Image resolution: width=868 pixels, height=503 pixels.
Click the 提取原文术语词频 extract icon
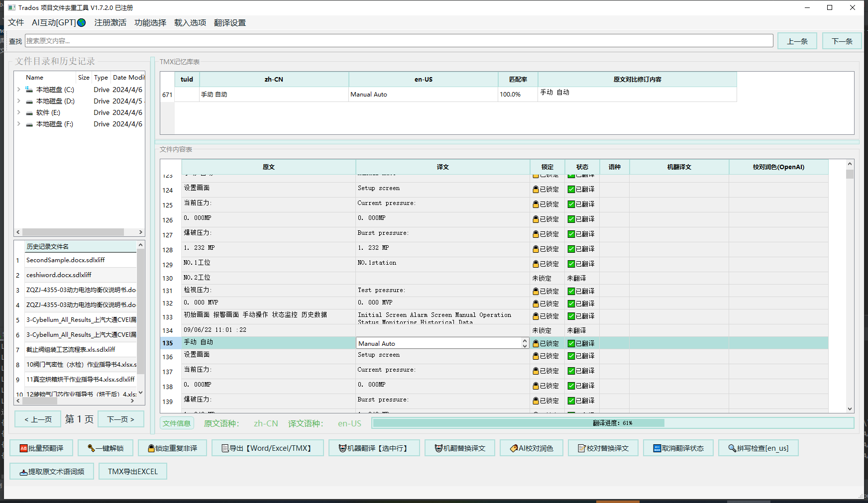(x=23, y=472)
